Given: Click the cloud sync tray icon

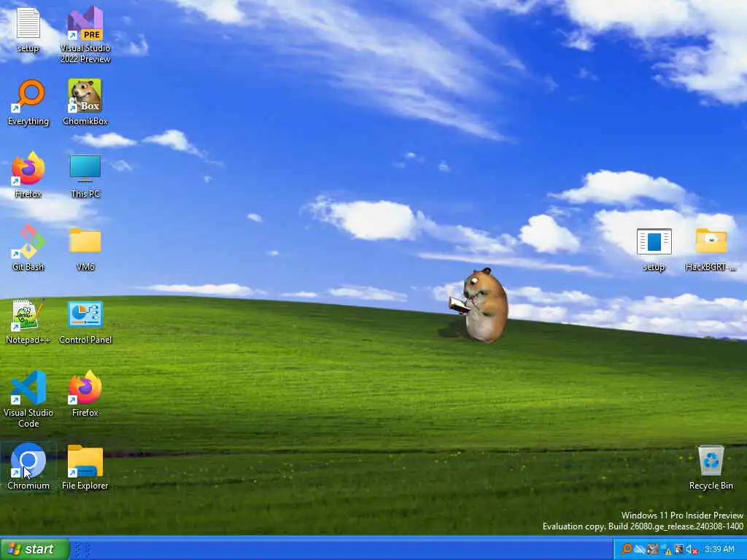Looking at the screenshot, I should click(x=640, y=549).
